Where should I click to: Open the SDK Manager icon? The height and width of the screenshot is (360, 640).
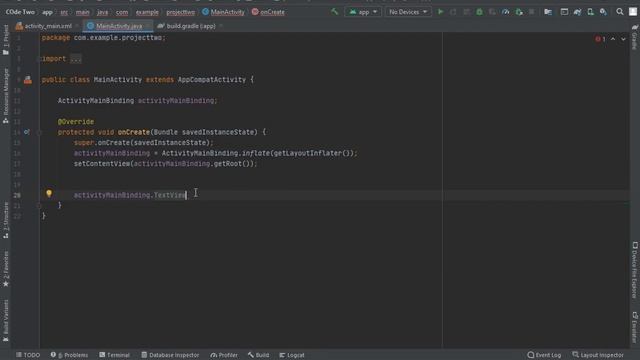pyautogui.click(x=603, y=12)
